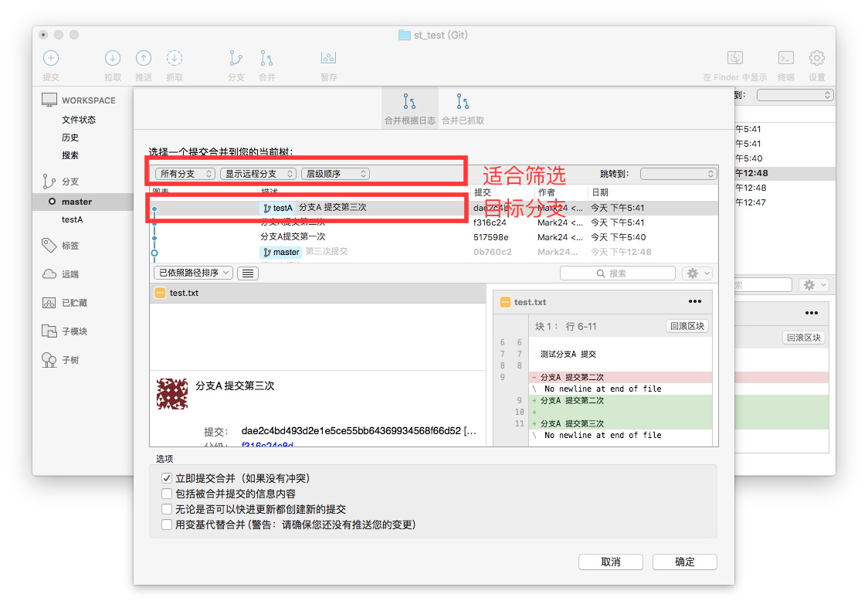Click the search field in merge dialog
Viewport: 868px width, 601px height.
point(617,273)
